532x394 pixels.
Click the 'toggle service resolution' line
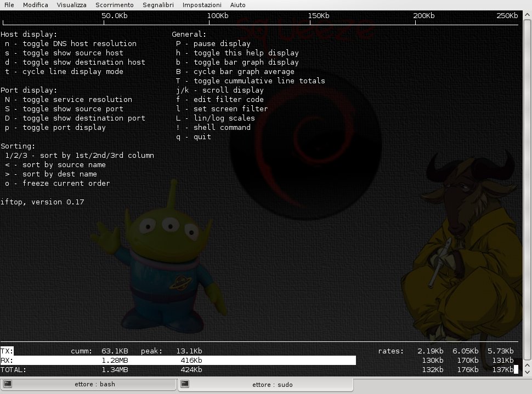coord(69,99)
